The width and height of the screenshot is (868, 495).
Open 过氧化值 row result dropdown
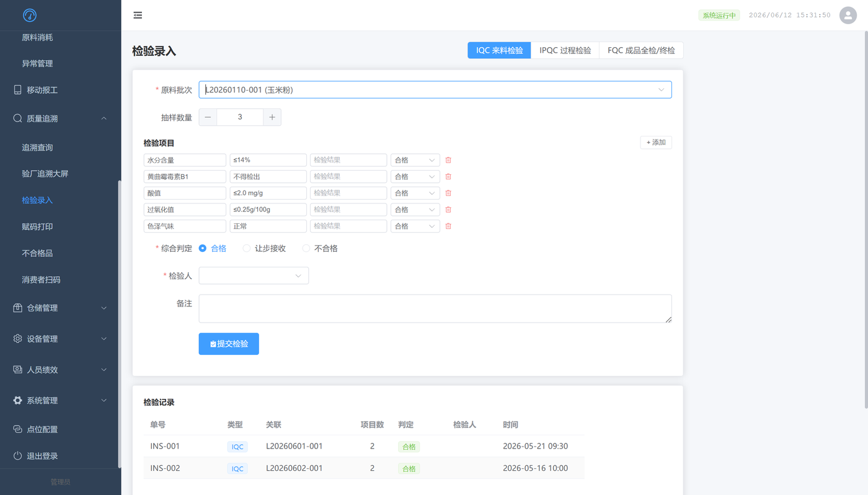415,210
